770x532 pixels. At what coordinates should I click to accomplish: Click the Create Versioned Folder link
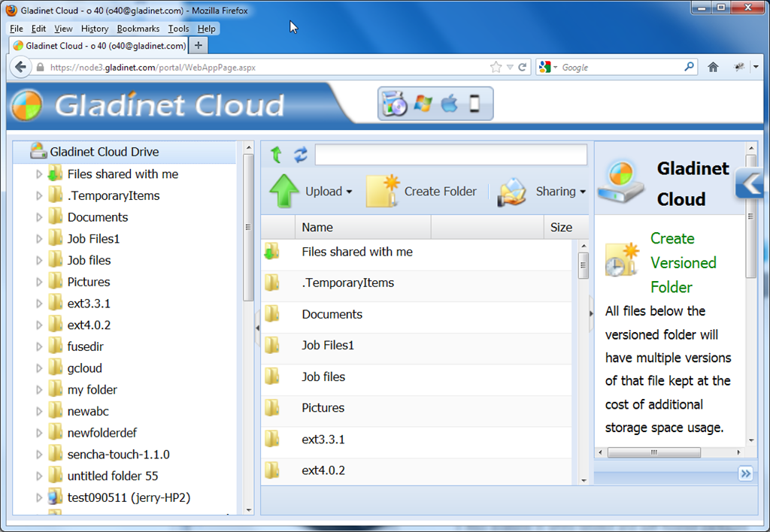[683, 262]
